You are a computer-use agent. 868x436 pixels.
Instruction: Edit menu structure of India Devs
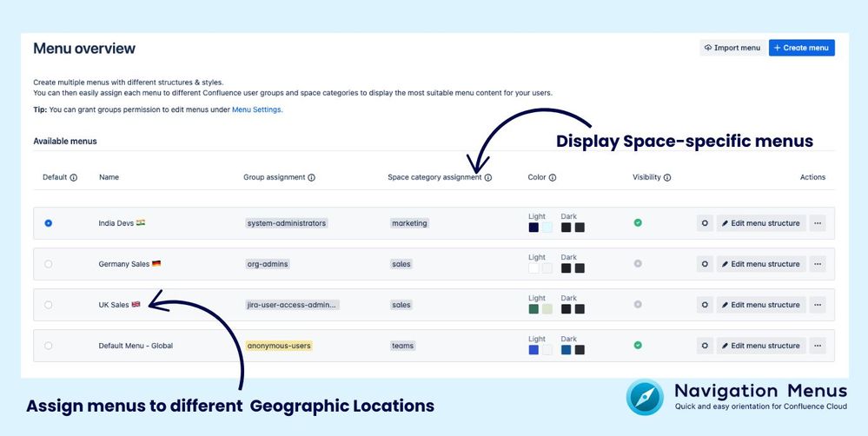point(761,223)
